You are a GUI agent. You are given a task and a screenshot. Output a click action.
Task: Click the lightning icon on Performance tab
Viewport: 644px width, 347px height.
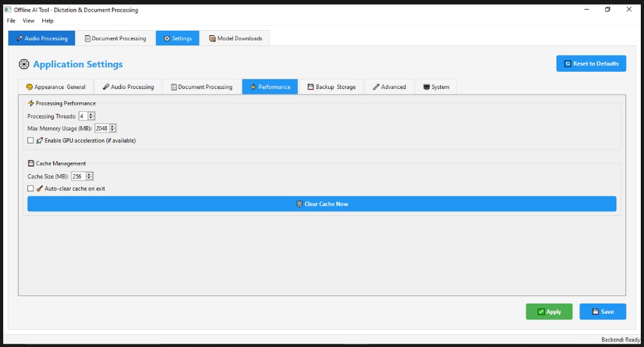coord(253,87)
